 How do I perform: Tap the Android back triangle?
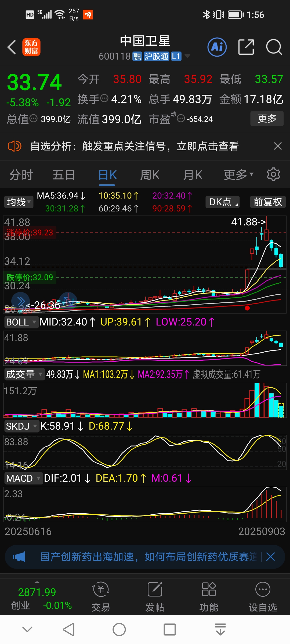tap(69, 629)
